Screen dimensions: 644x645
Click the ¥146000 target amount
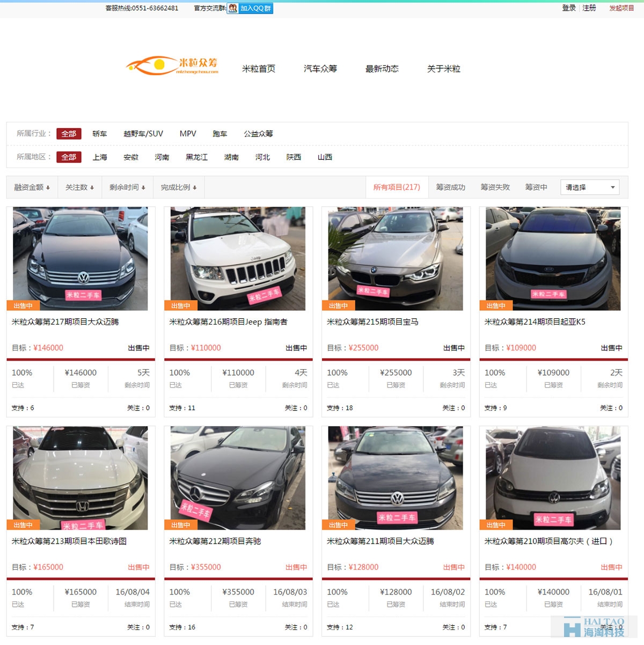48,348
